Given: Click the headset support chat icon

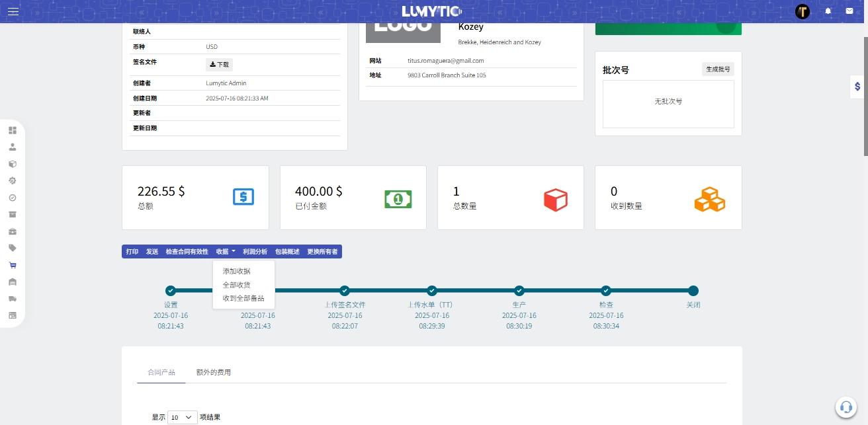Looking at the screenshot, I should (845, 406).
